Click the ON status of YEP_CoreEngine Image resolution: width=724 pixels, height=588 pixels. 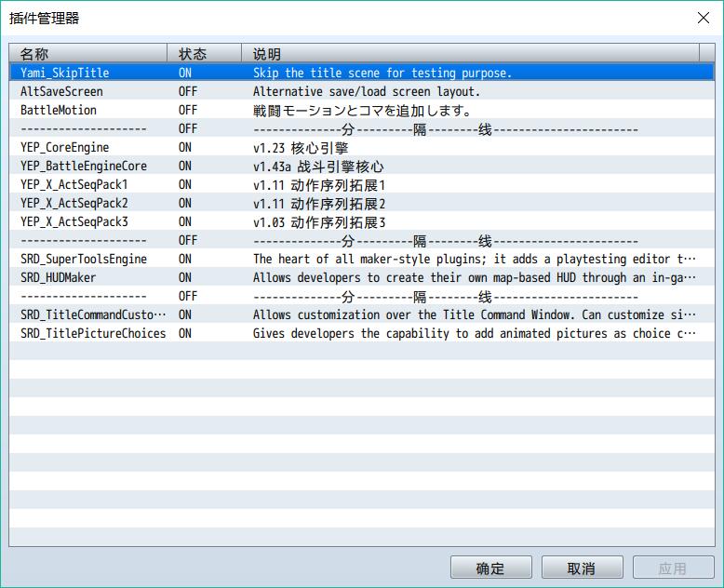tap(185, 147)
